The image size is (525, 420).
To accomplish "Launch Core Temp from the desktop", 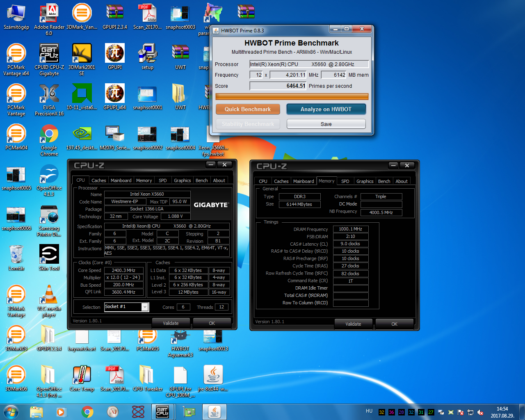I will [x=82, y=378].
